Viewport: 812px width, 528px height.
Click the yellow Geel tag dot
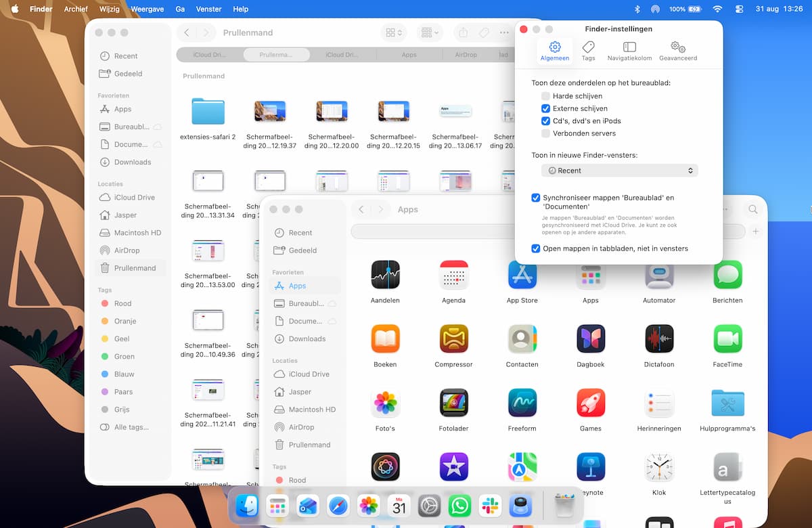click(104, 338)
